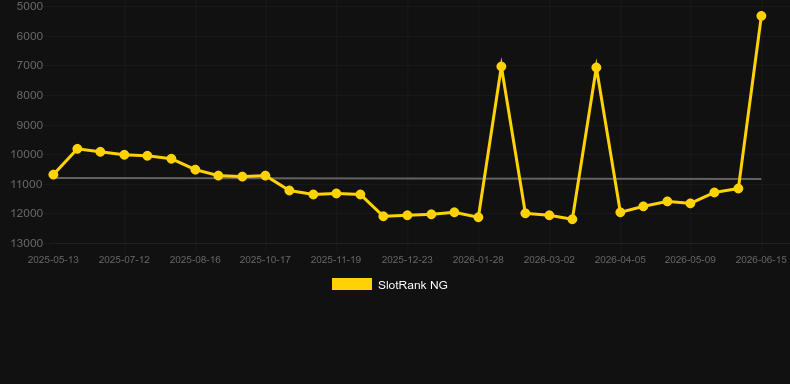
Task: Select the data point aligned with 2025-07-12
Action: [x=124, y=155]
